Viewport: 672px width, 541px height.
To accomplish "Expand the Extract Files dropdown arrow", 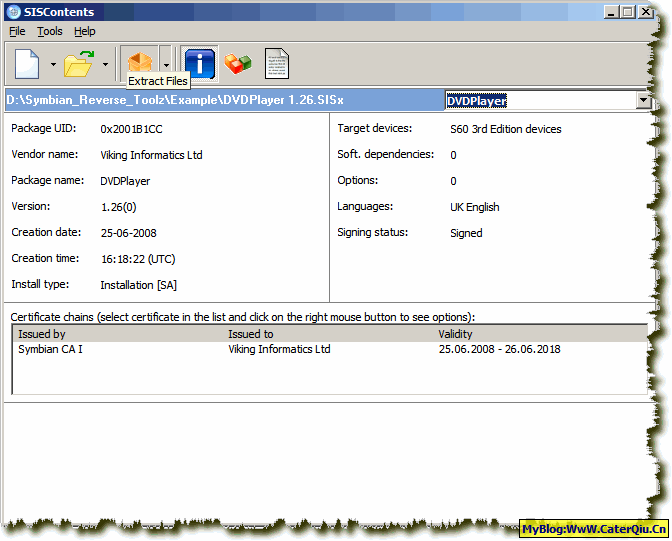I will tap(166, 65).
